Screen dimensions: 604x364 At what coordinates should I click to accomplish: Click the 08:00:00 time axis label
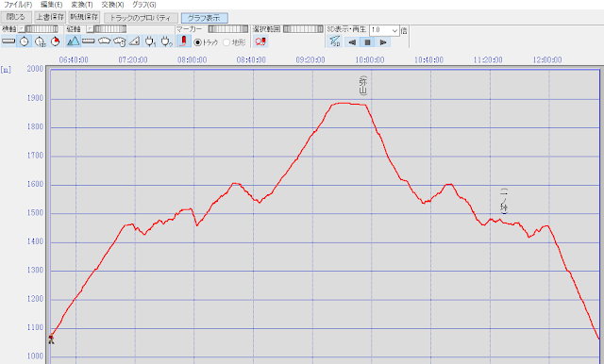(x=192, y=60)
